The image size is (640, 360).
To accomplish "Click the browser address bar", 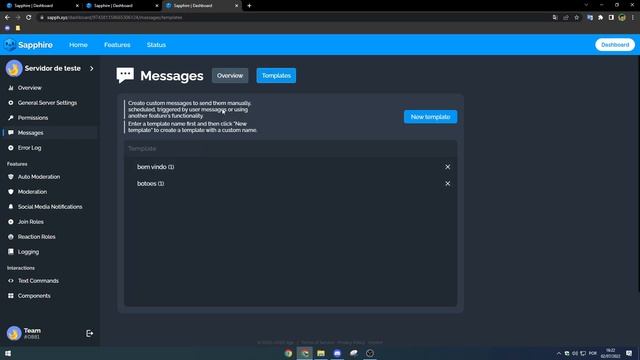I will click(294, 18).
